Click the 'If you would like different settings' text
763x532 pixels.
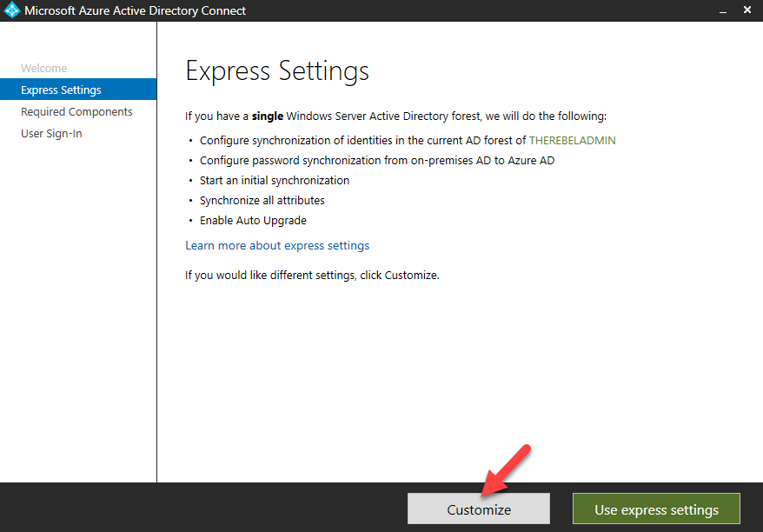312,275
